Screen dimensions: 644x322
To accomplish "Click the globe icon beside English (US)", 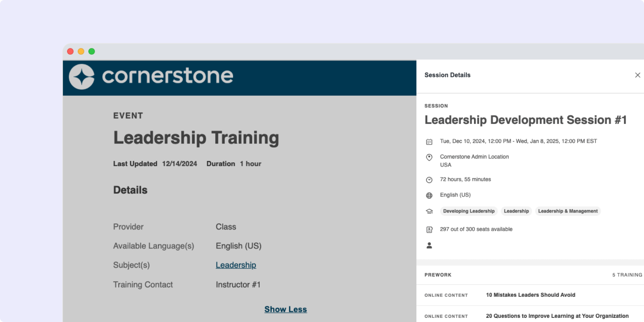I will (429, 195).
